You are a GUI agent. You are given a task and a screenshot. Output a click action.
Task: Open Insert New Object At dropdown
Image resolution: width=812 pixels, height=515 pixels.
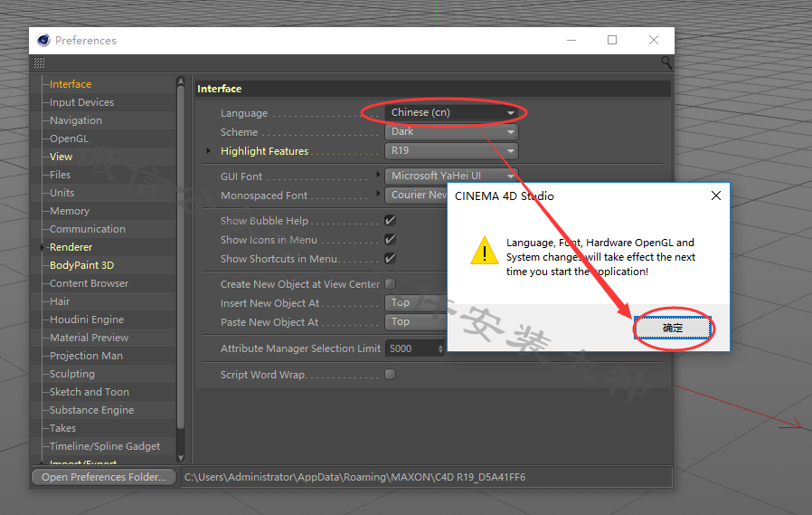click(416, 302)
